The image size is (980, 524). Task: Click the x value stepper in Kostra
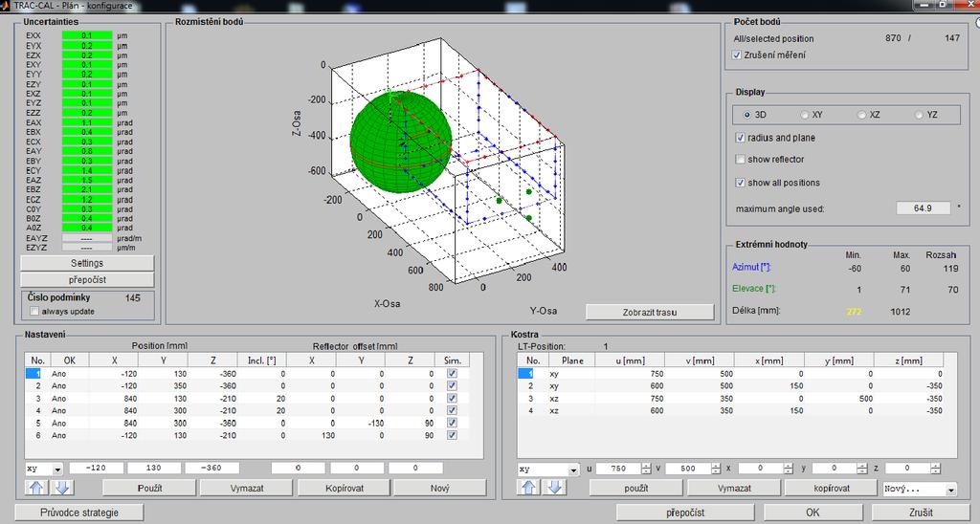tap(789, 469)
